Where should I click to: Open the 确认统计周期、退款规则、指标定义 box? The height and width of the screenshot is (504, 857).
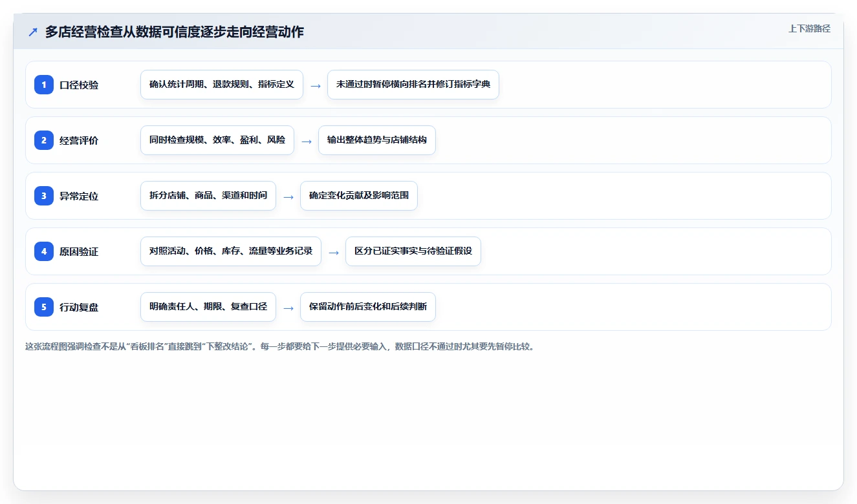coord(222,85)
